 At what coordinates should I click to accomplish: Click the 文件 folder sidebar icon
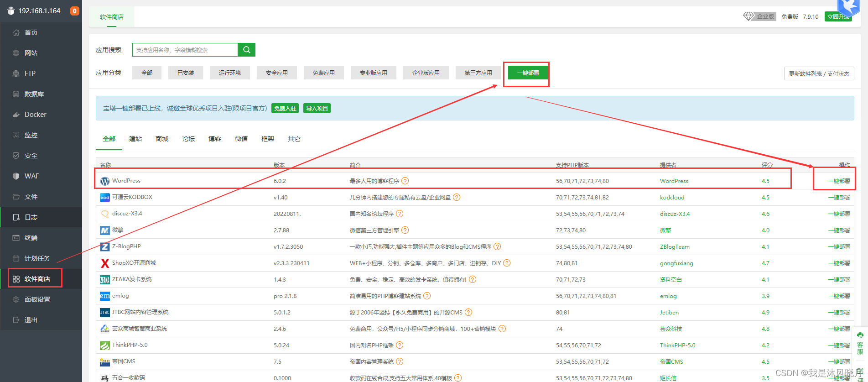click(x=16, y=197)
